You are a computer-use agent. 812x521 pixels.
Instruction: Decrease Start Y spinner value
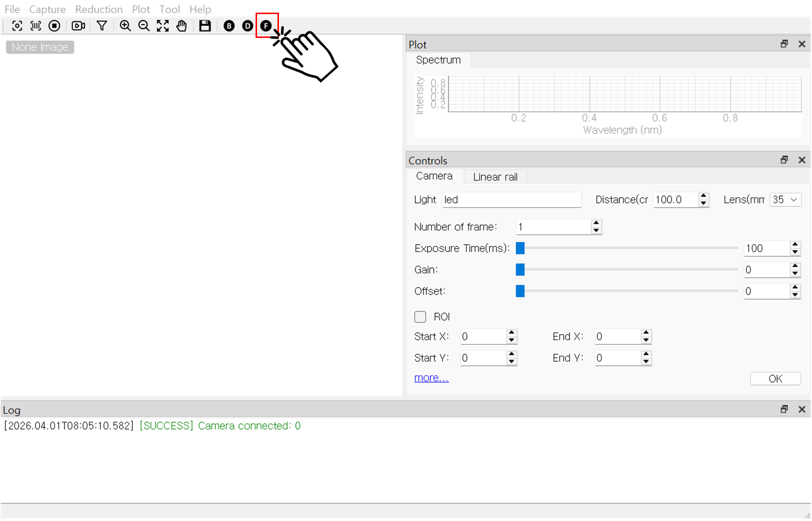click(x=511, y=361)
